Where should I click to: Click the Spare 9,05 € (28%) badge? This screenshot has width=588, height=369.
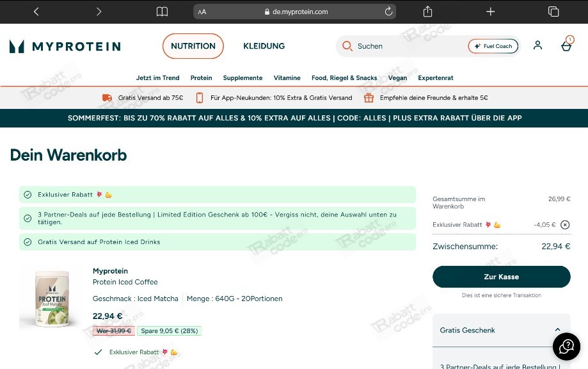[169, 331]
